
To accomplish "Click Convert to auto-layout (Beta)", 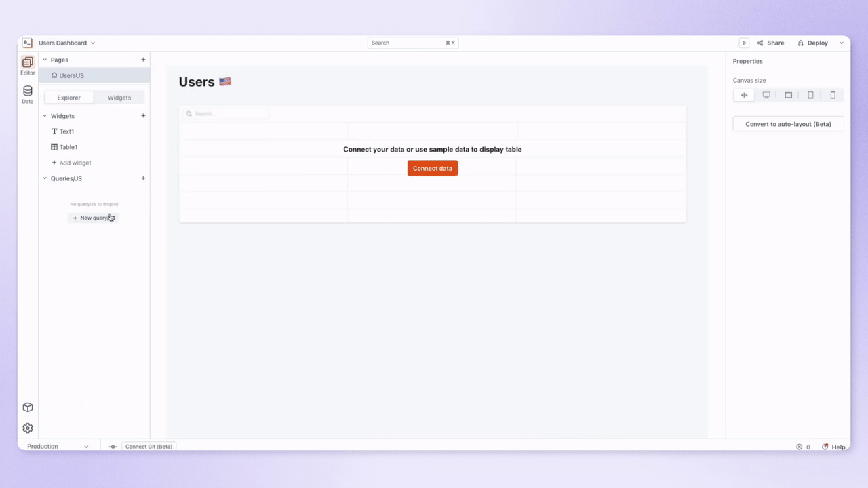I will (787, 123).
